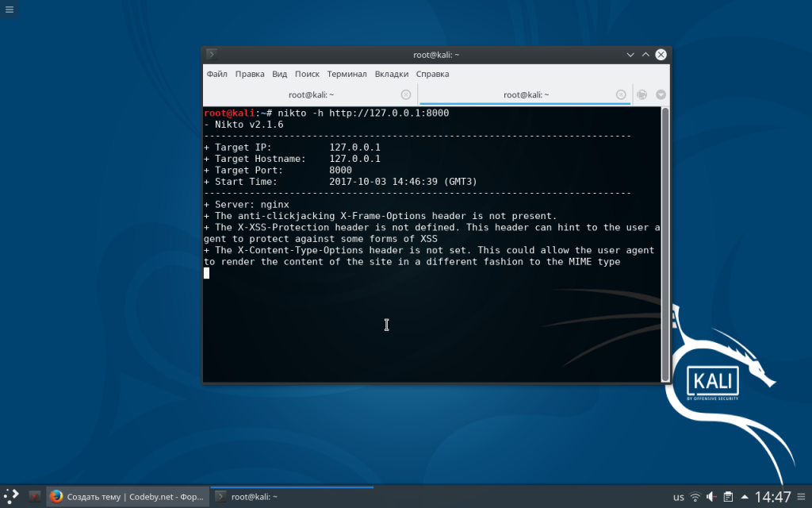Screen dimensions: 812x508
Task: Close the first root@kali tab
Action: [x=406, y=94]
